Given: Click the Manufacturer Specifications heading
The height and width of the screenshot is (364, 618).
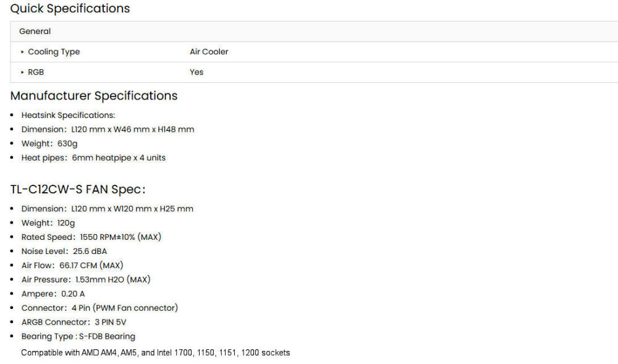Looking at the screenshot, I should 94,96.
